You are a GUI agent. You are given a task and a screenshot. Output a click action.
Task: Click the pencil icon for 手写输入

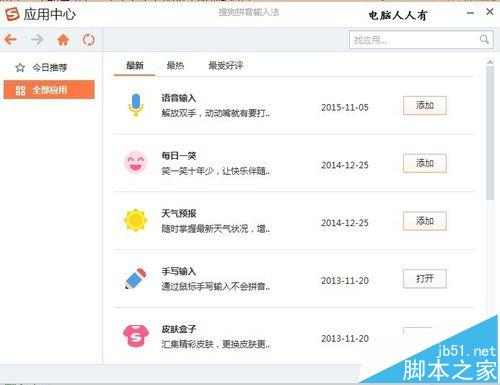click(136, 278)
